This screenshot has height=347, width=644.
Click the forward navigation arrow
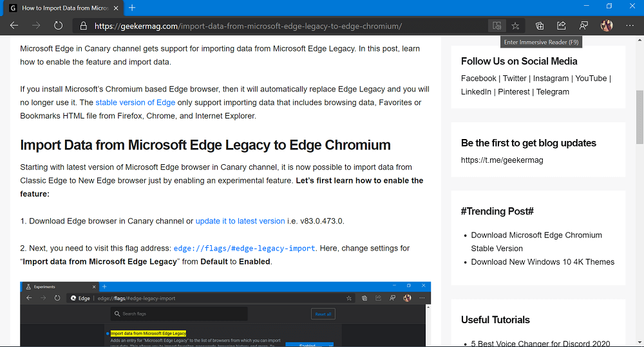click(36, 26)
